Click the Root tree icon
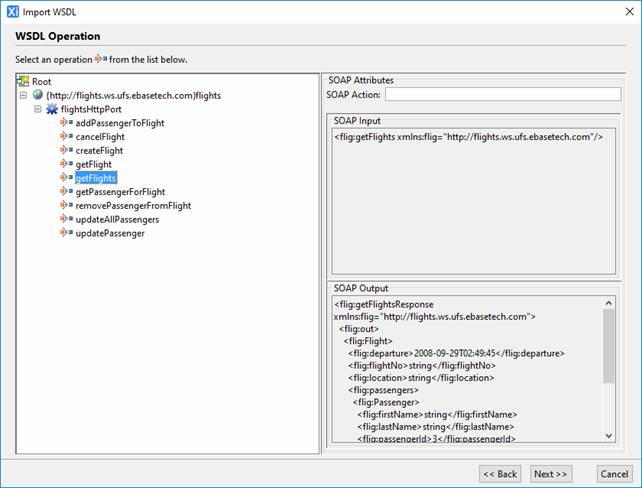The height and width of the screenshot is (488, 642). point(23,81)
